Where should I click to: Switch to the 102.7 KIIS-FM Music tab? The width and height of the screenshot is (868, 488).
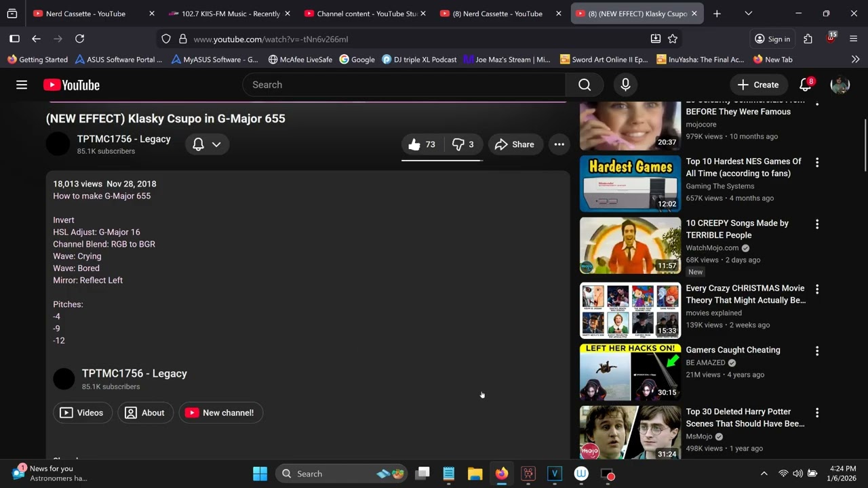pyautogui.click(x=229, y=14)
